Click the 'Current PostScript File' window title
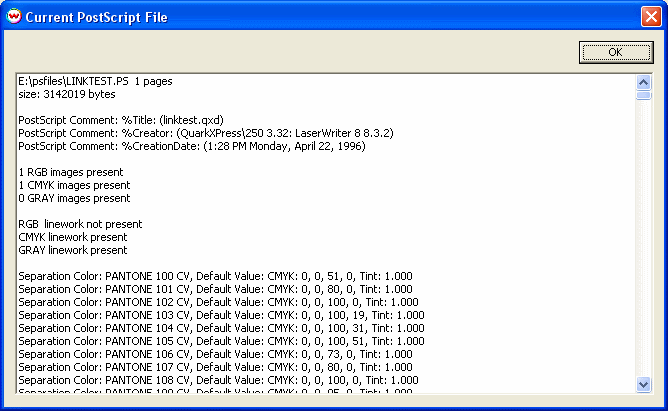This screenshot has height=411, width=668. point(97,17)
